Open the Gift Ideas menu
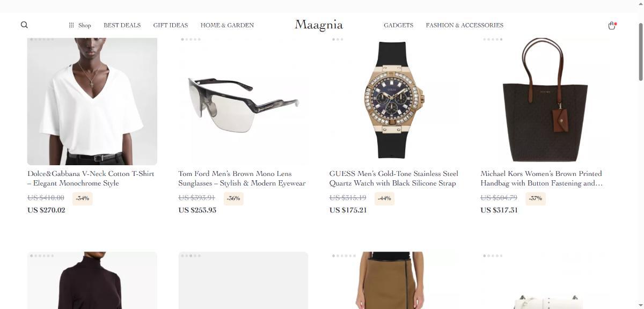Screen dimensions: 644x309 171,25
